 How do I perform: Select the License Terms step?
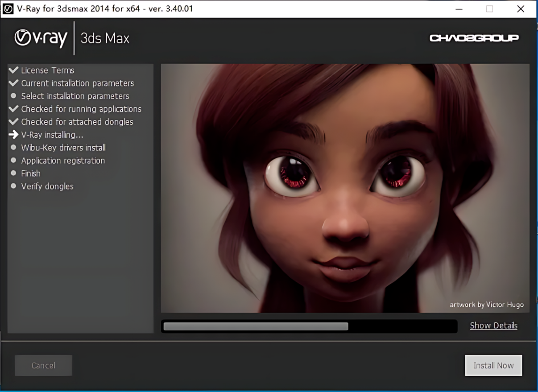47,70
